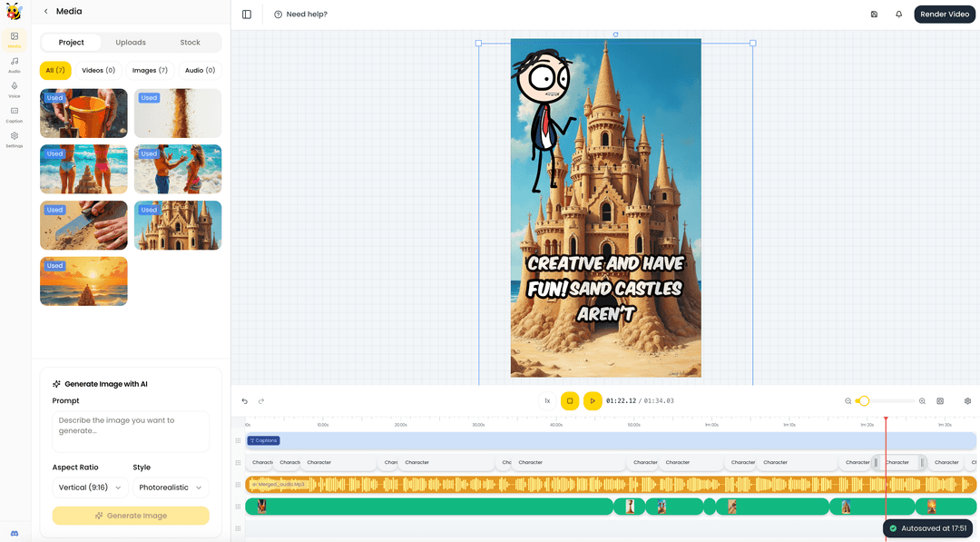
Task: Open timeline settings gear
Action: click(967, 401)
